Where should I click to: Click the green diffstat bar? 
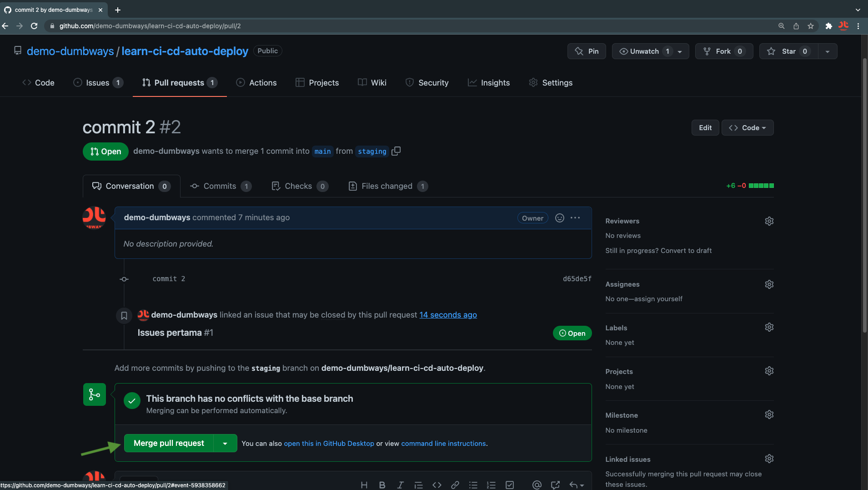pos(761,186)
